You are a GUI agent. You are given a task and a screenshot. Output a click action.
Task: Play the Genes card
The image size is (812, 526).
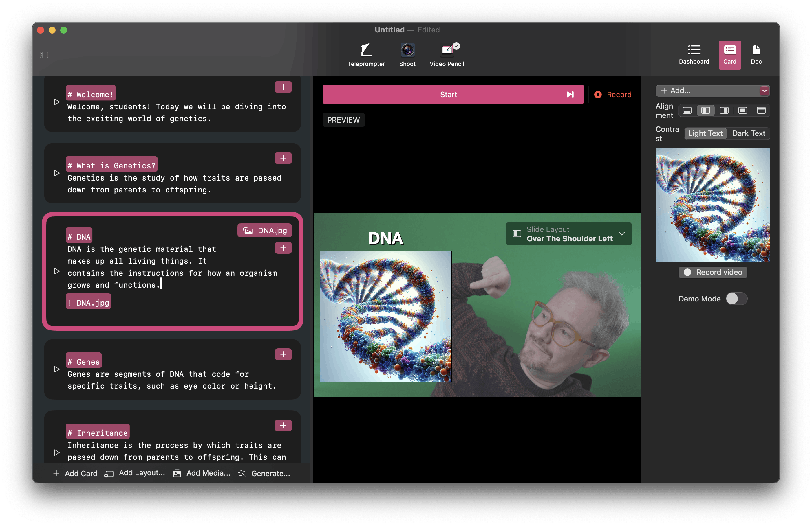click(x=57, y=369)
